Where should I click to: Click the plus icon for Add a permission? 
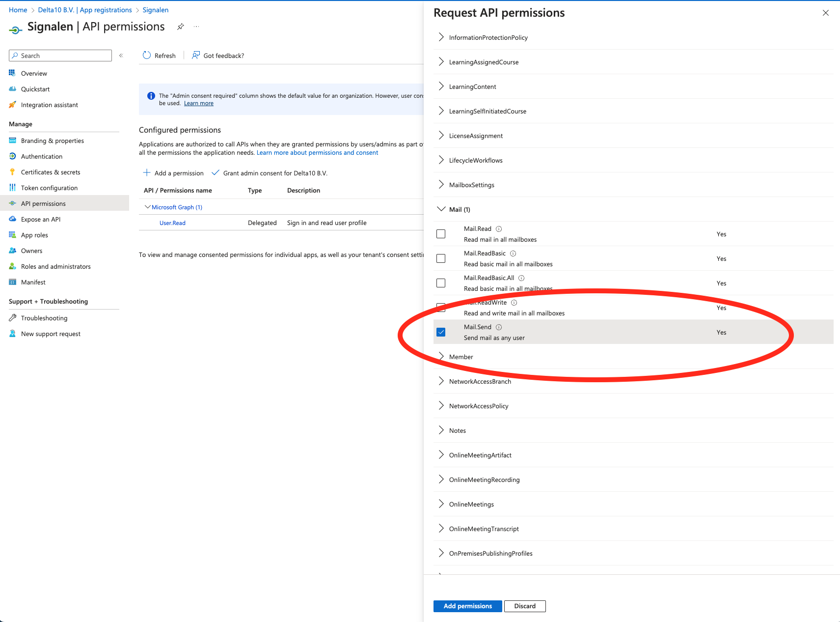point(146,173)
